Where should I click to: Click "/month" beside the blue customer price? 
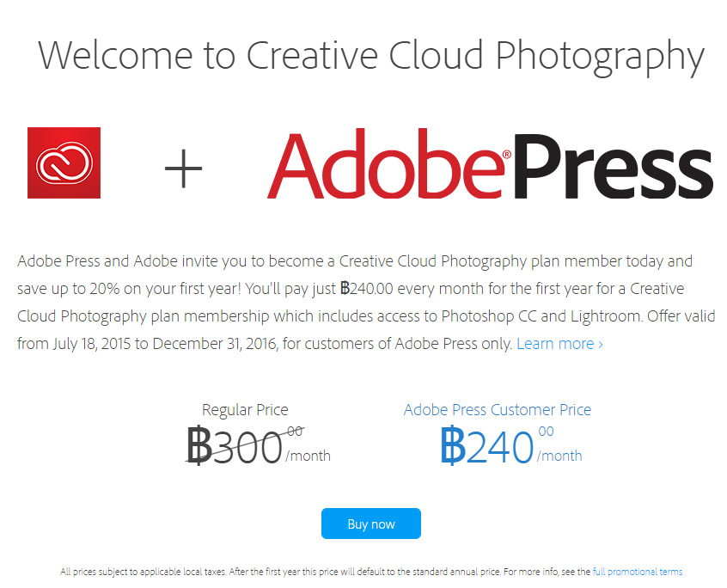(559, 456)
